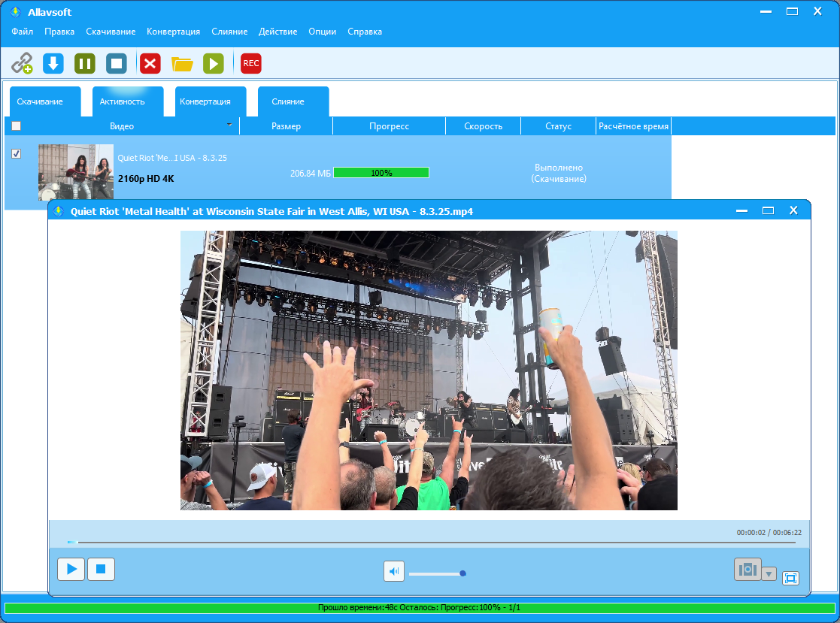This screenshot has height=623, width=840.
Task: Switch to the Слияние tab
Action: point(293,101)
